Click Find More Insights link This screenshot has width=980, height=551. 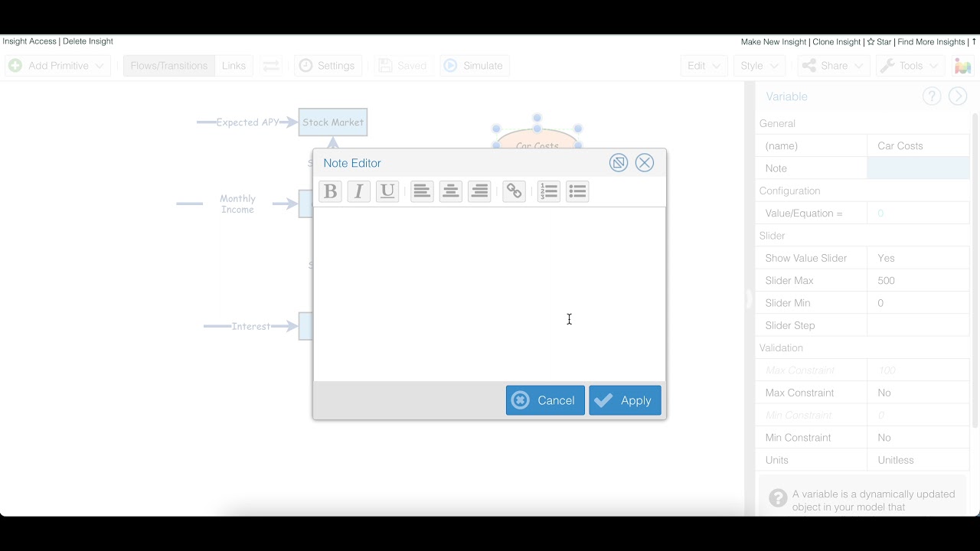(x=931, y=42)
